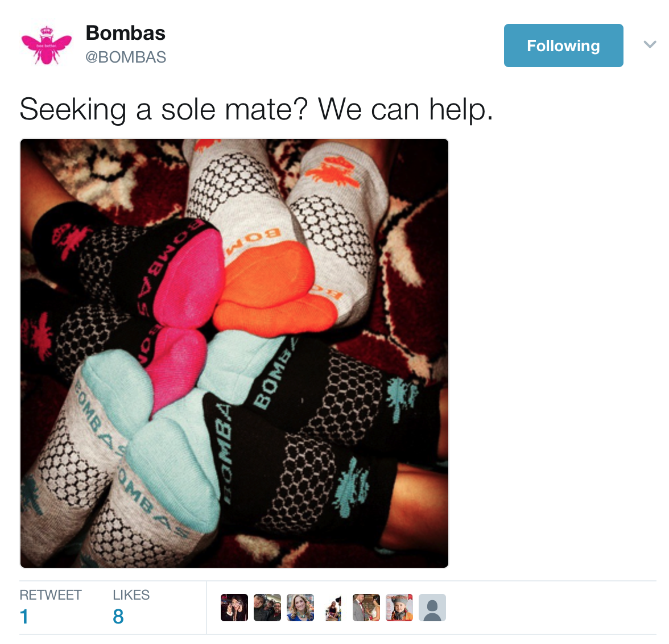This screenshot has height=644, width=669.
Task: Visit the @BOMBAS handle profile
Action: (126, 57)
